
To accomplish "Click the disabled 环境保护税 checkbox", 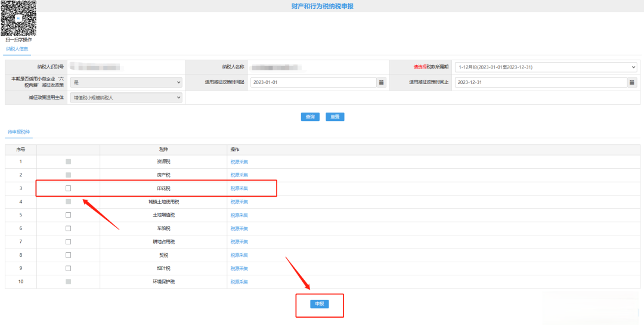I will [x=68, y=282].
